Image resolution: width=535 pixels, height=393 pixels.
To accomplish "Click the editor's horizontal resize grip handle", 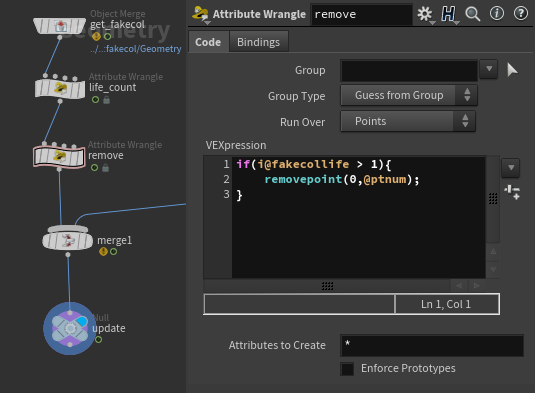I will (x=327, y=286).
